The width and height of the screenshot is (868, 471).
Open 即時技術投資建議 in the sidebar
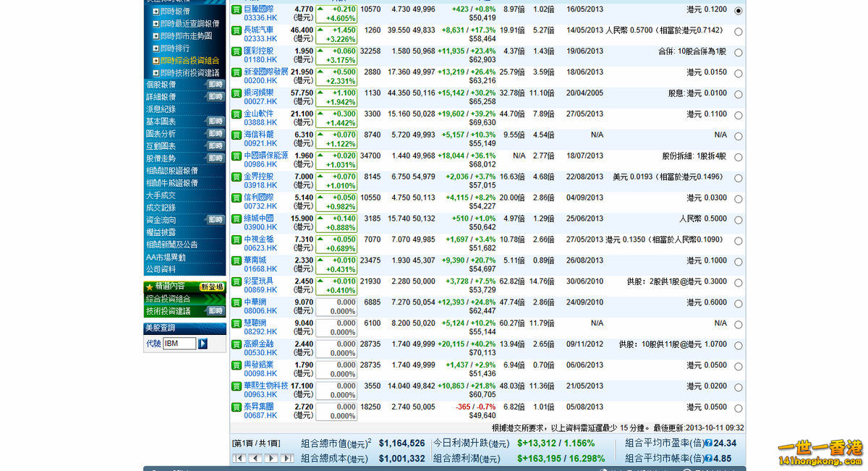point(190,73)
